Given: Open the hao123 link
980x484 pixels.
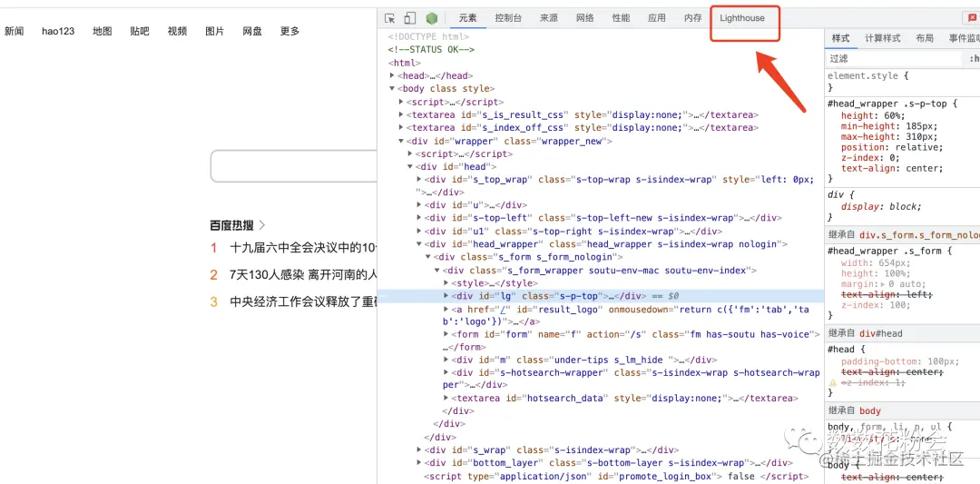Looking at the screenshot, I should coord(58,31).
